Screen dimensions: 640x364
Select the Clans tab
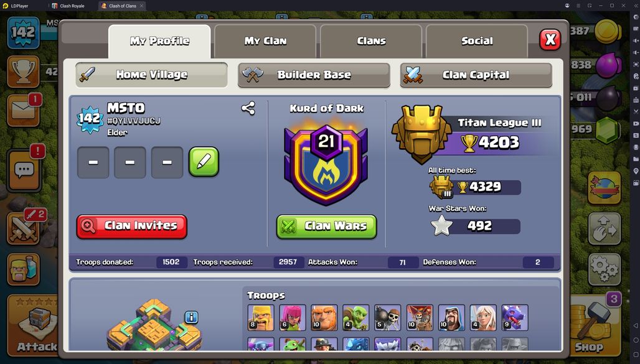point(371,41)
